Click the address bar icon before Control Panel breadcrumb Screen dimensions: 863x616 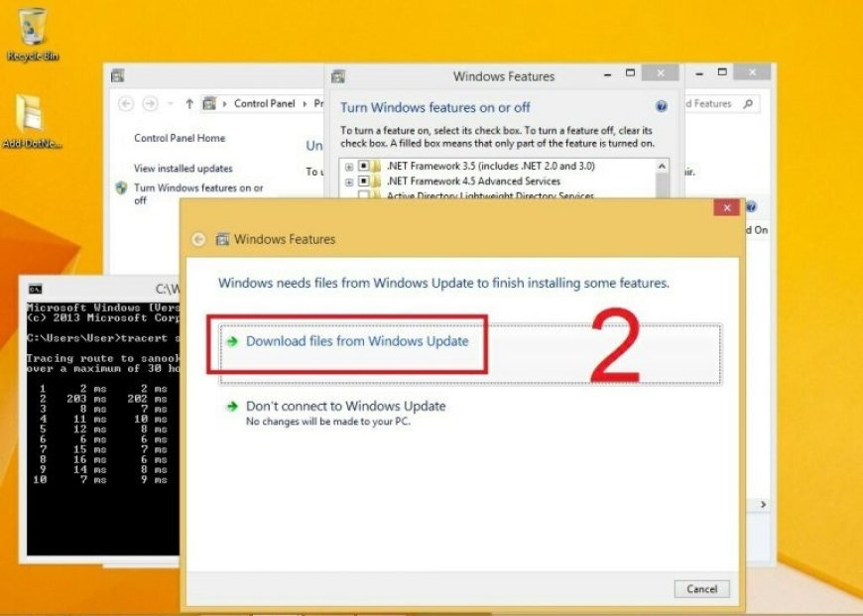pos(209,103)
